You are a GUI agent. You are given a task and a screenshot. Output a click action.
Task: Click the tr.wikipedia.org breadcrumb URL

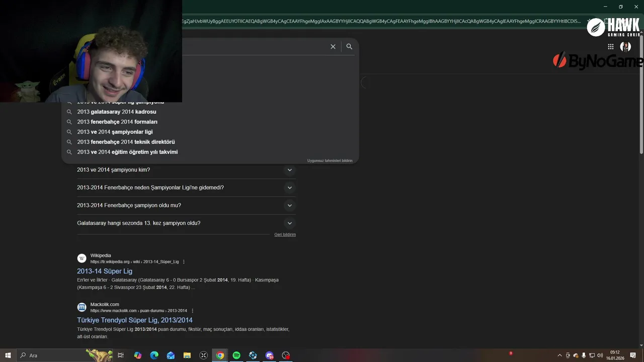pyautogui.click(x=134, y=262)
